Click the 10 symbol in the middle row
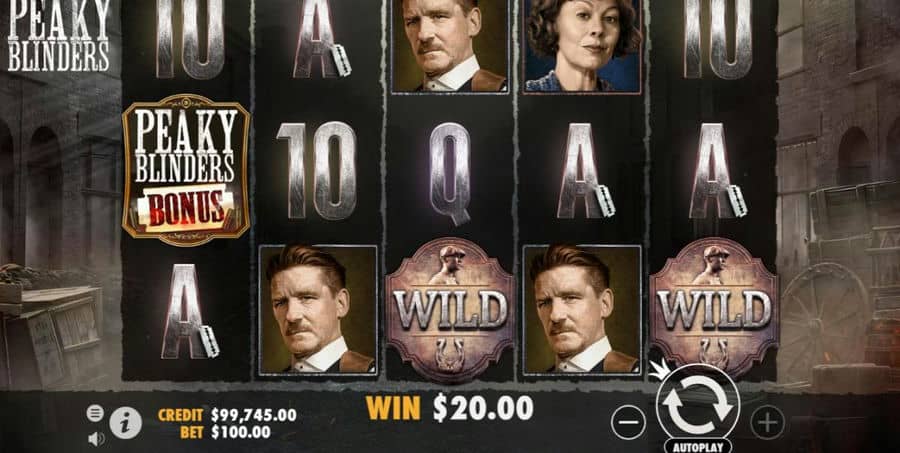Screen dimensions: 900x453 [316, 171]
